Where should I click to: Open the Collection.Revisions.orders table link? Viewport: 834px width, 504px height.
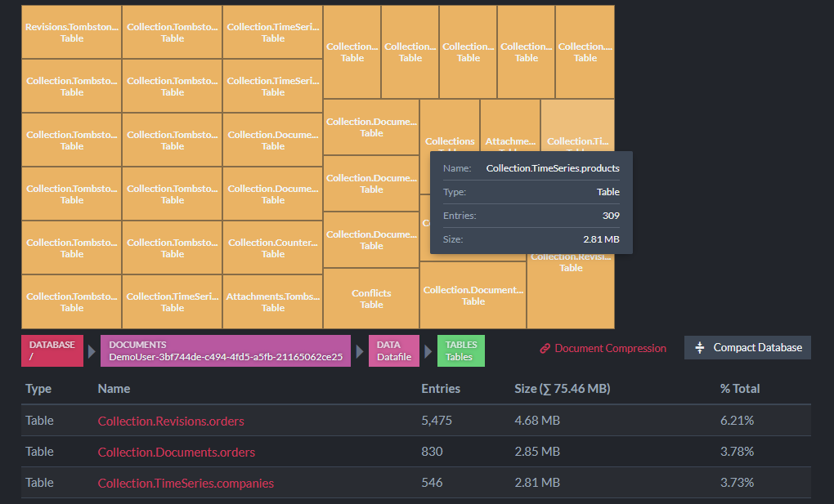[x=171, y=421]
